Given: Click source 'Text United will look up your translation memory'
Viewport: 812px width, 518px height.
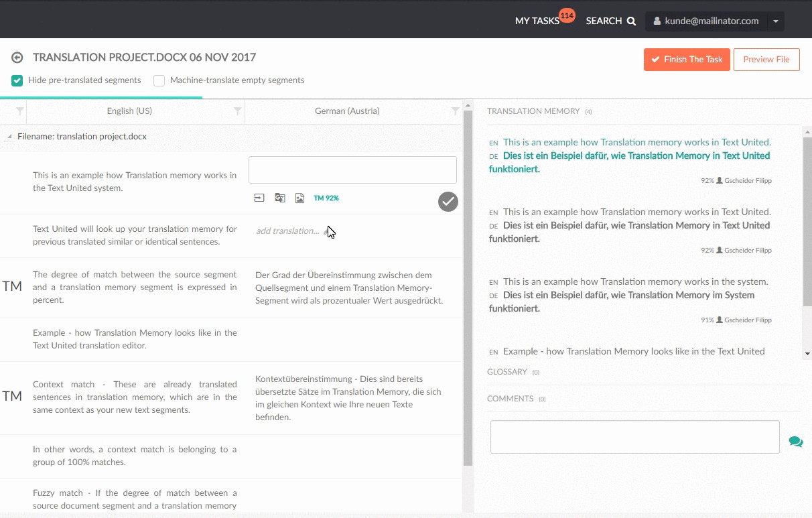Looking at the screenshot, I should (x=135, y=235).
